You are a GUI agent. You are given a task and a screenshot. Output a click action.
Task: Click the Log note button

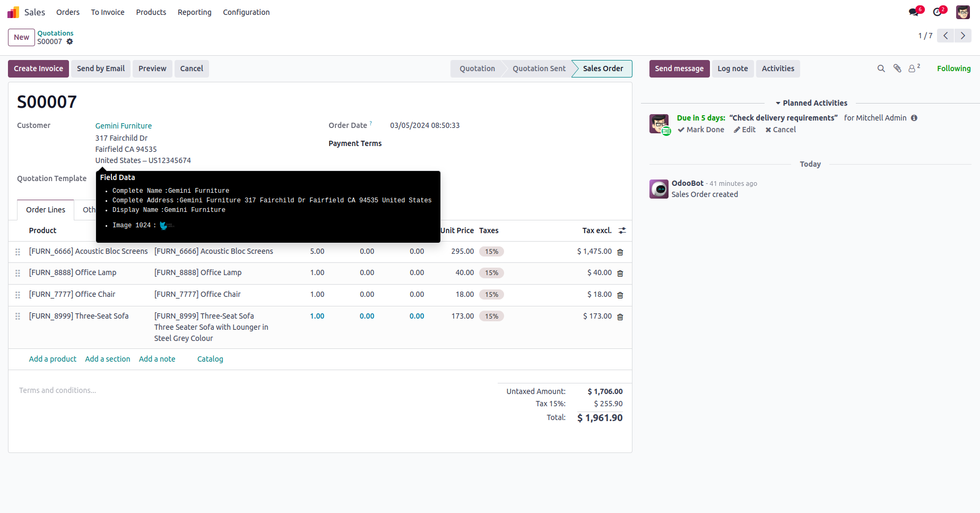click(733, 69)
